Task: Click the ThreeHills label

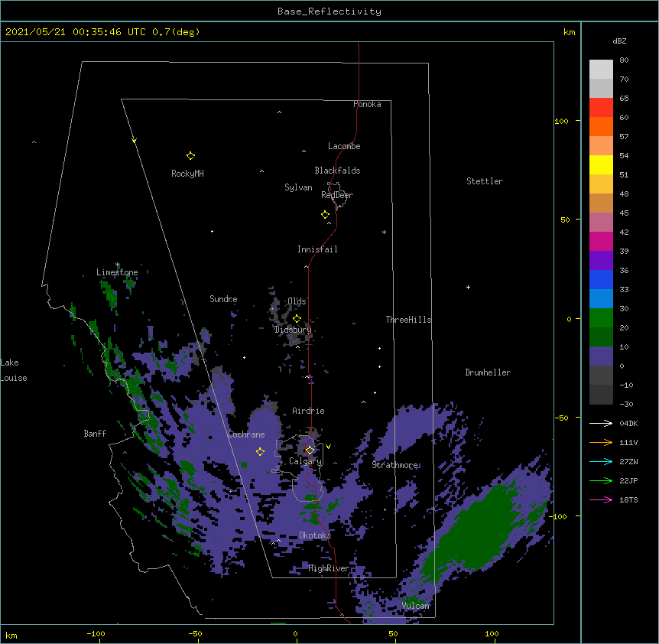Action: tap(408, 320)
